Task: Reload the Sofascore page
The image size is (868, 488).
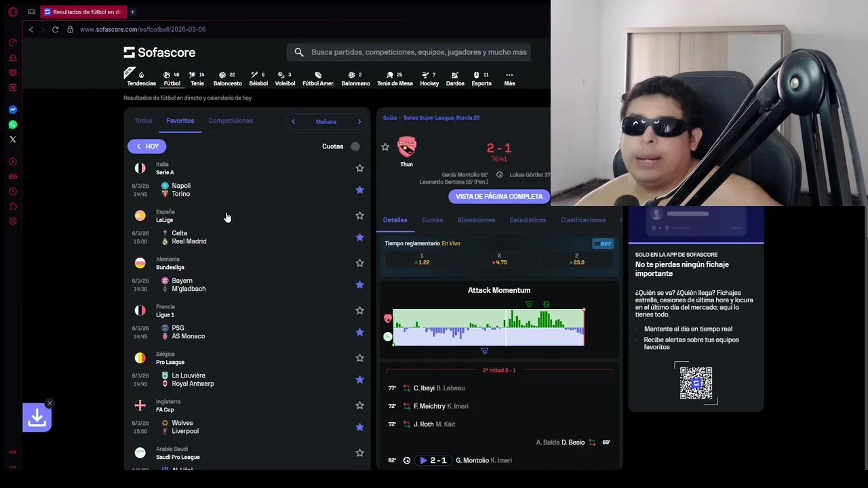Action: 55,29
